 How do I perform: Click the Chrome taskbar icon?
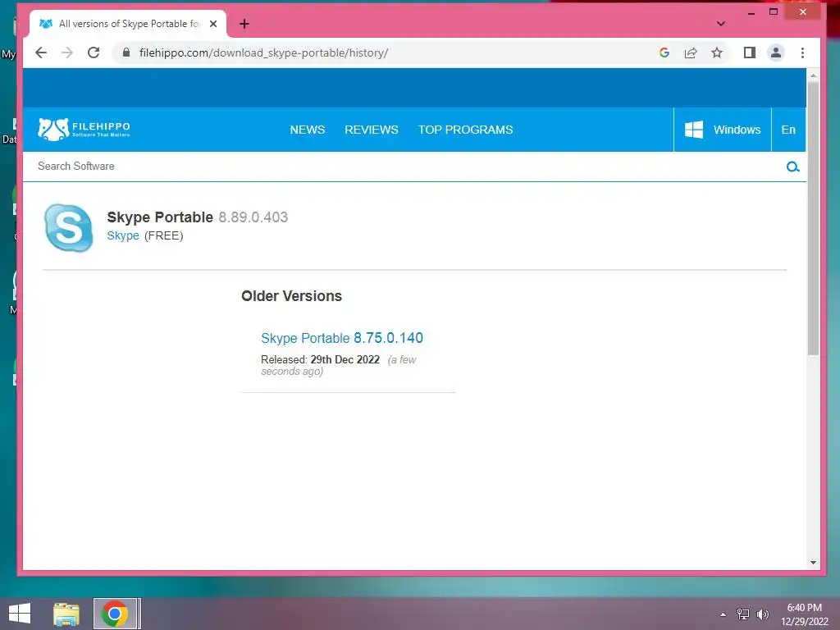coord(115,614)
